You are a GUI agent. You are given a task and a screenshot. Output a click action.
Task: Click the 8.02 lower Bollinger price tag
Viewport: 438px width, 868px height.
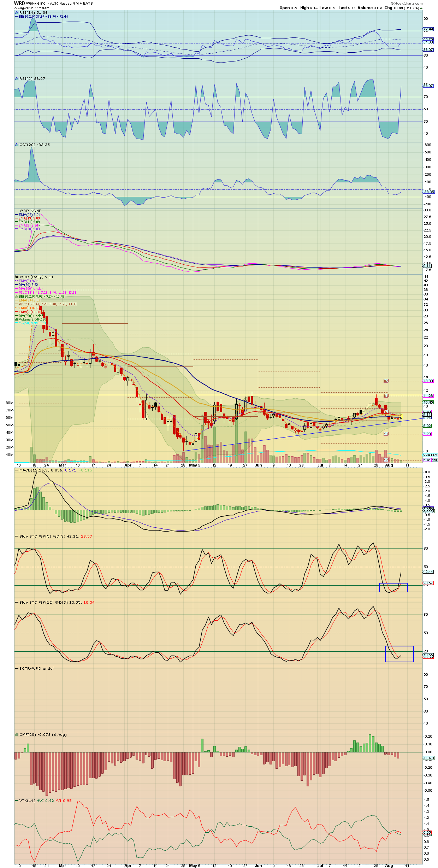click(x=427, y=426)
